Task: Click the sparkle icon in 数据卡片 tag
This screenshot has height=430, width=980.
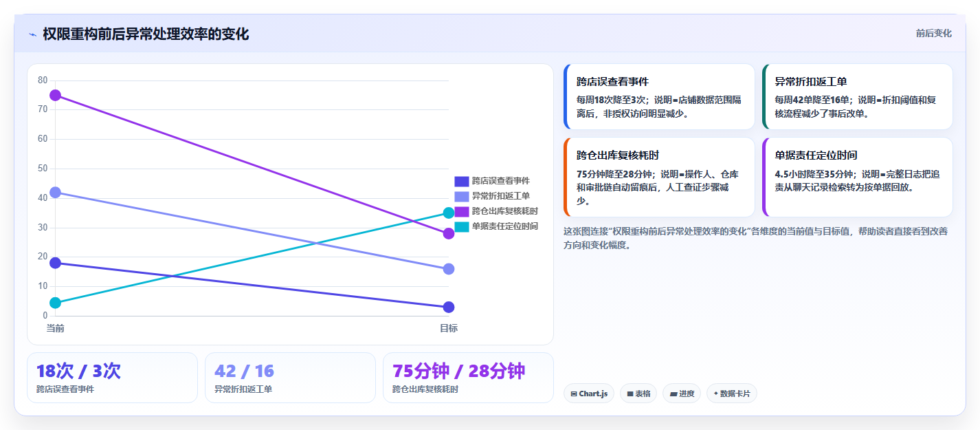Action: click(715, 394)
